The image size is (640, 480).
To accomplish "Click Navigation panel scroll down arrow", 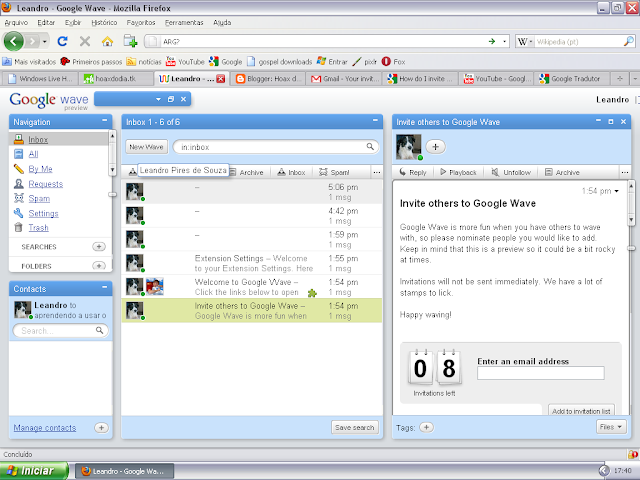I will tap(112, 170).
